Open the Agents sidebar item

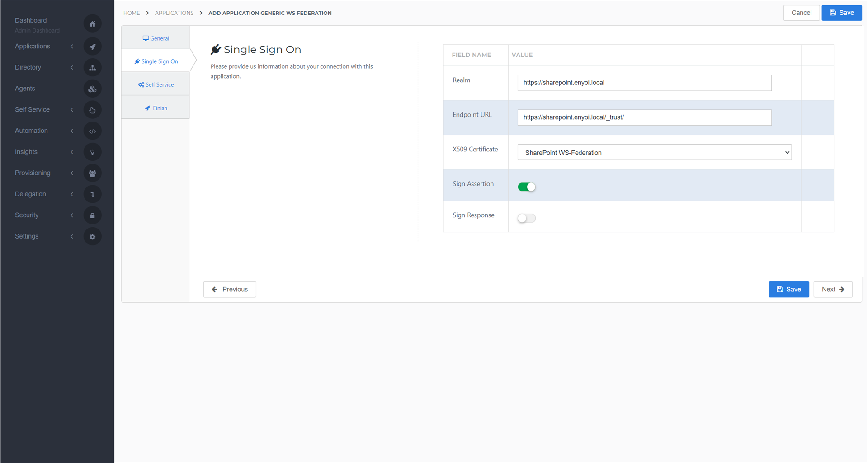point(25,89)
